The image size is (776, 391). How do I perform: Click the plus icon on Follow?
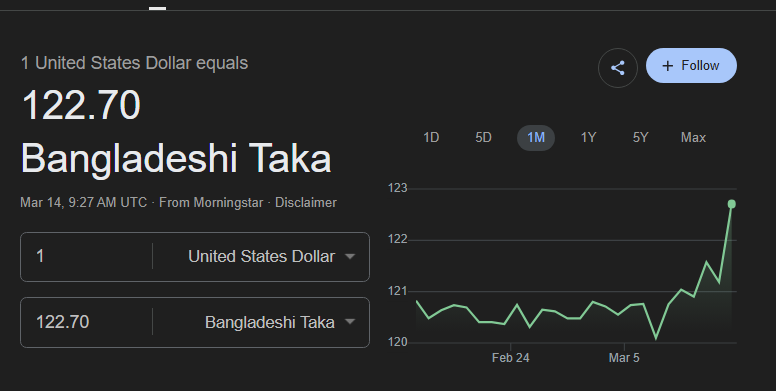point(668,66)
